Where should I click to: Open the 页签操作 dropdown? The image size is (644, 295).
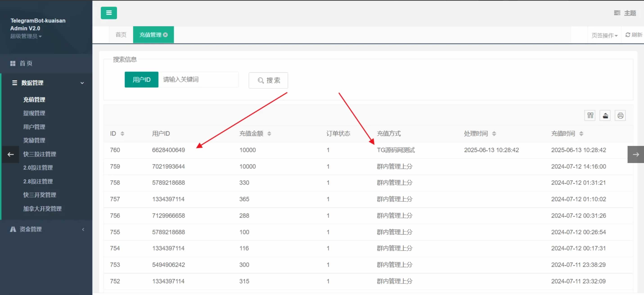[x=604, y=35]
